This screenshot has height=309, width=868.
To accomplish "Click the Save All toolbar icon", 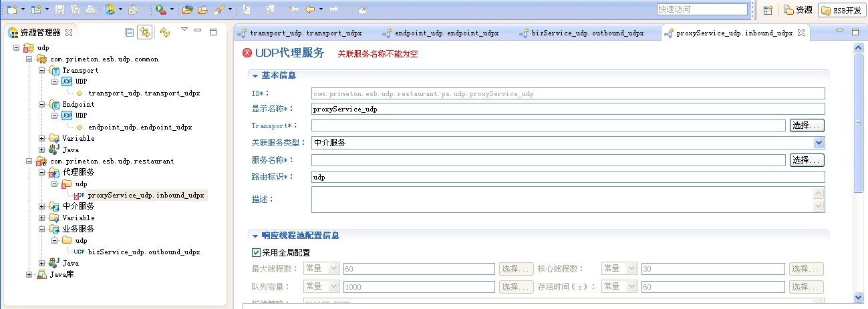I will click(x=74, y=9).
